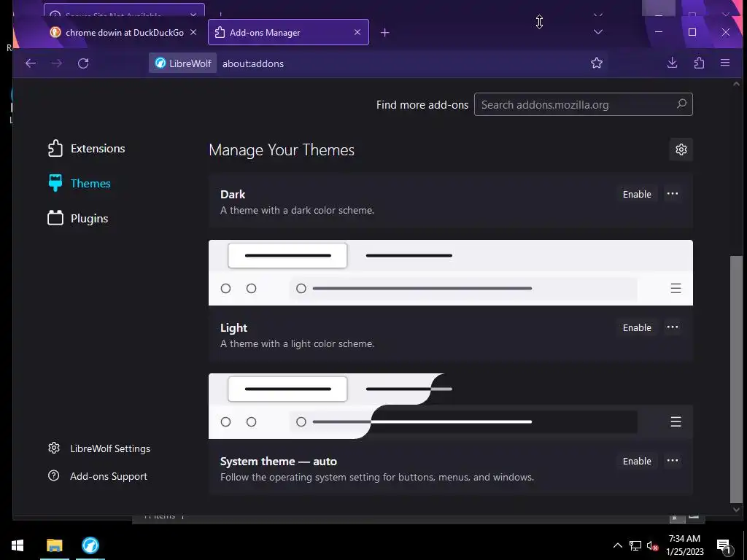Click the Search addons.mozilla.org field
The width and height of the screenshot is (747, 560).
583,104
